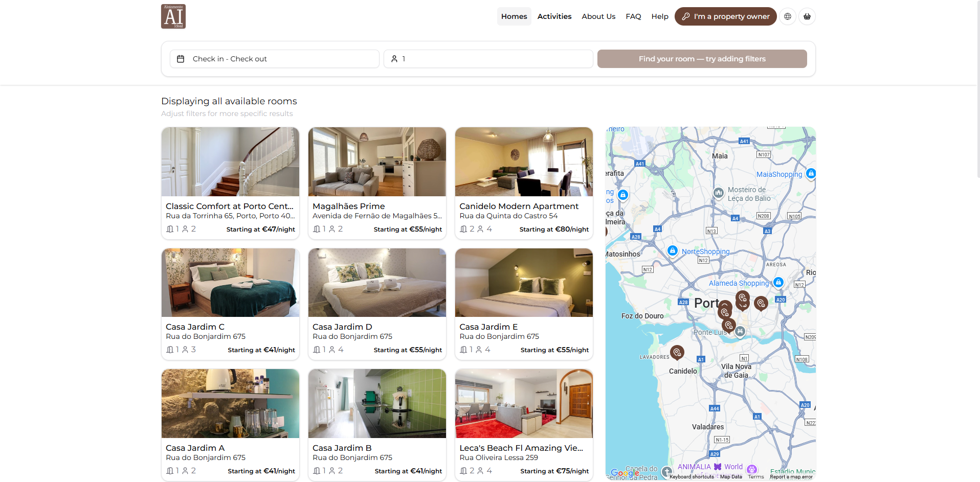Open the guest count selector

pyautogui.click(x=488, y=59)
